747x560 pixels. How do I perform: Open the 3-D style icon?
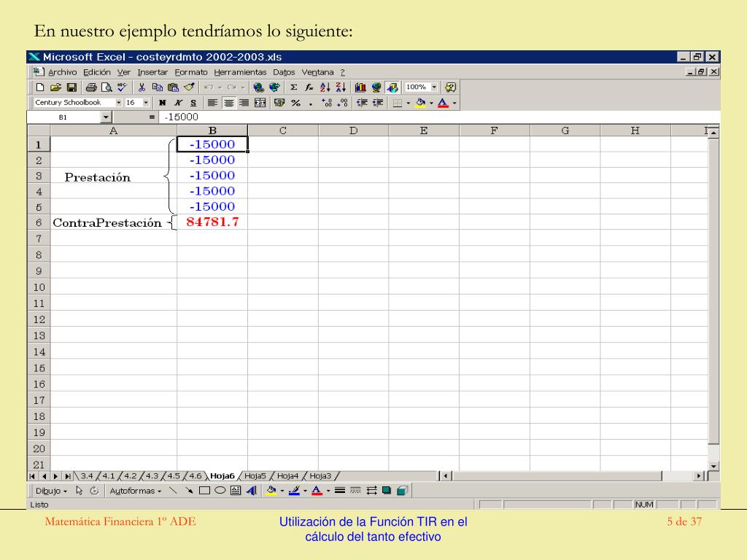(403, 491)
